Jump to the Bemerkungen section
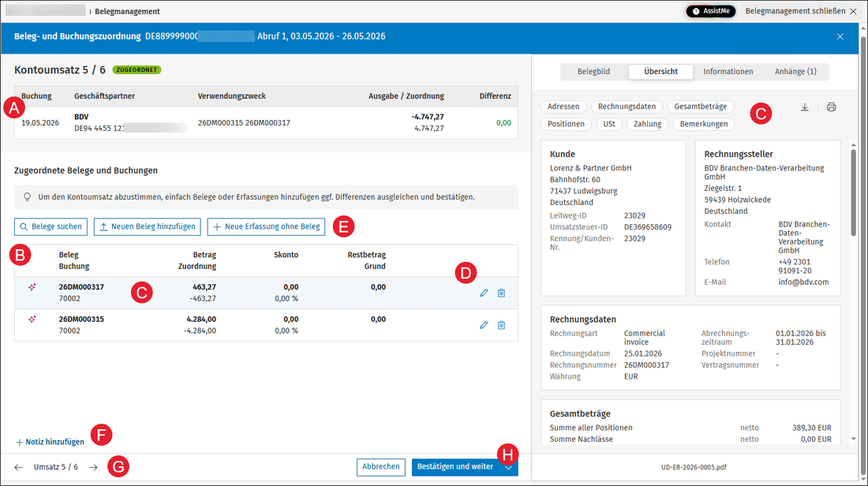Screen dimensions: 868x486 [x=704, y=124]
